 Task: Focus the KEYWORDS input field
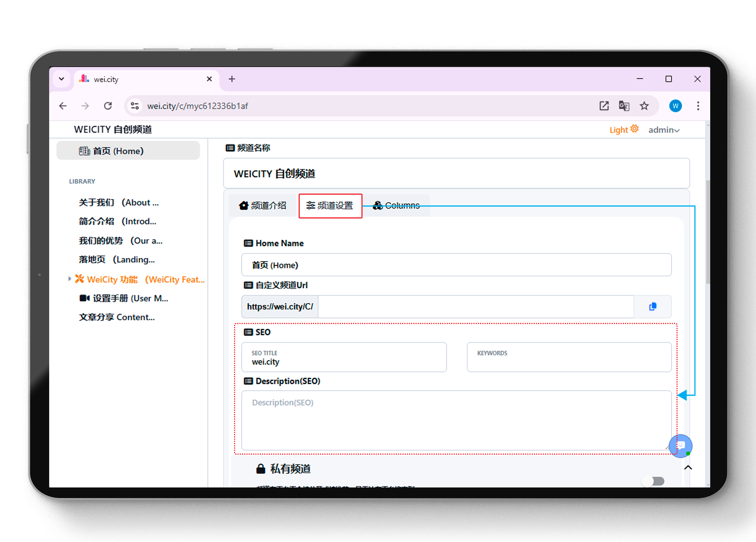click(569, 357)
